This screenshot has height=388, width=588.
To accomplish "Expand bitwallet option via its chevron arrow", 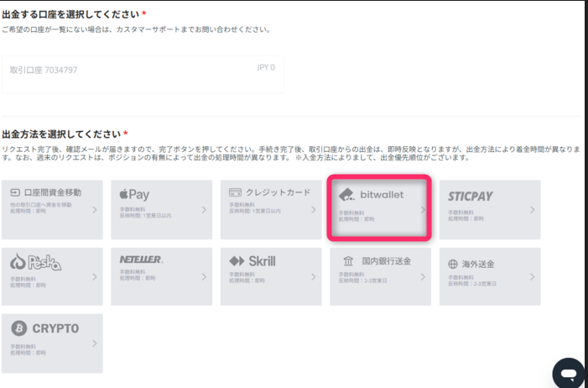I will coord(422,209).
